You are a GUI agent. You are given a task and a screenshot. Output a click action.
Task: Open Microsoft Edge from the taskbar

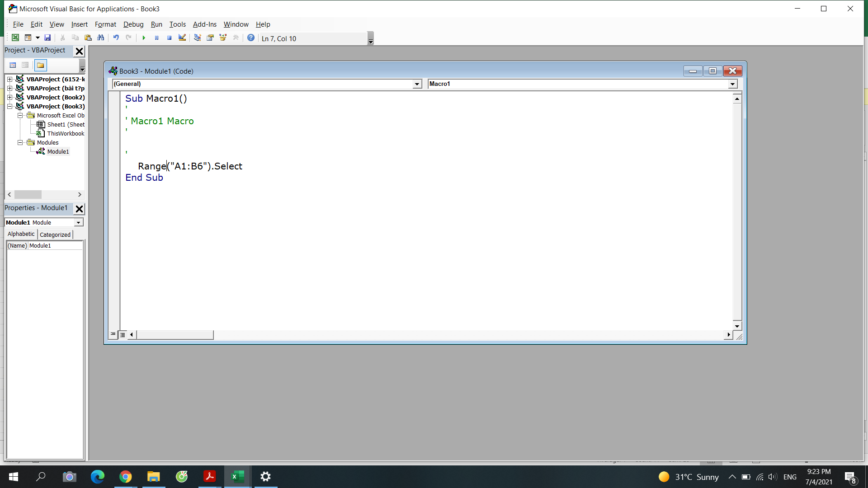click(97, 477)
